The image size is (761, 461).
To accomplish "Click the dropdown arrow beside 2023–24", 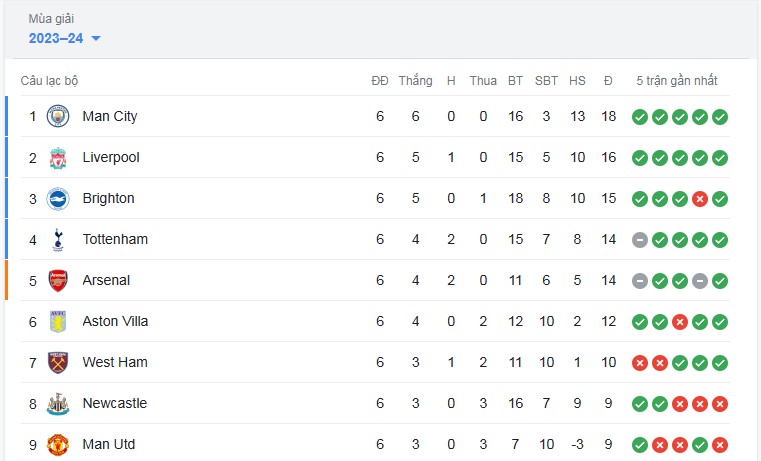I will coord(96,39).
